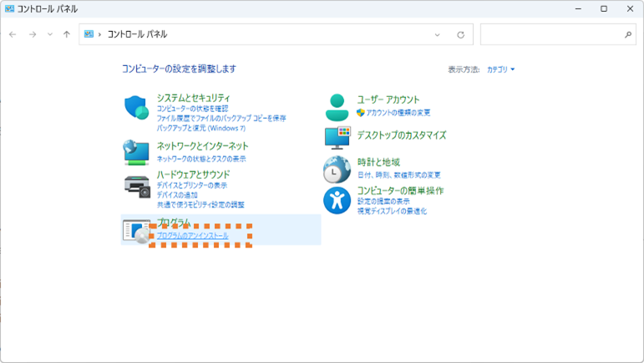Viewport: 644px width, 363px height.
Task: Click デバイスの追加 link
Action: [x=177, y=195]
